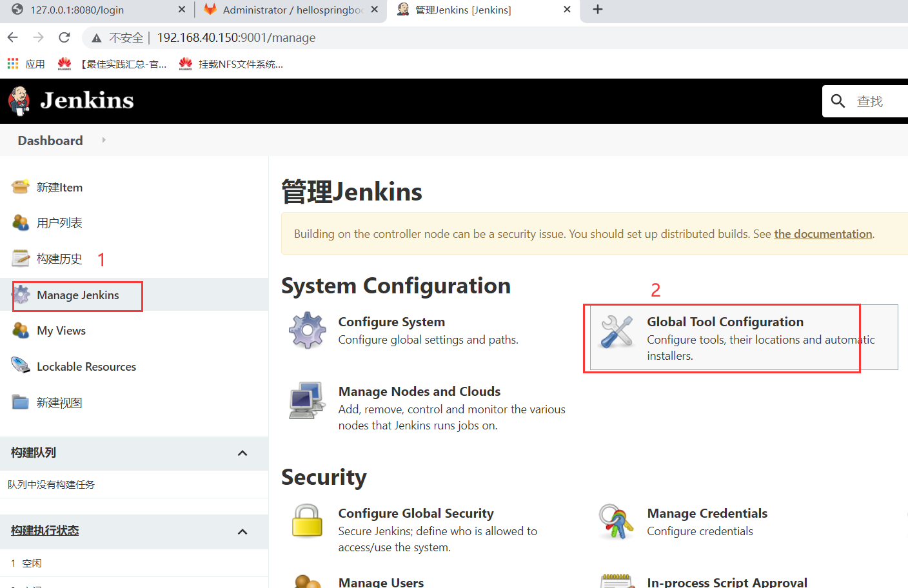This screenshot has height=588, width=908.
Task: Click the In-process Script Approval notepad icon
Action: tap(617, 582)
